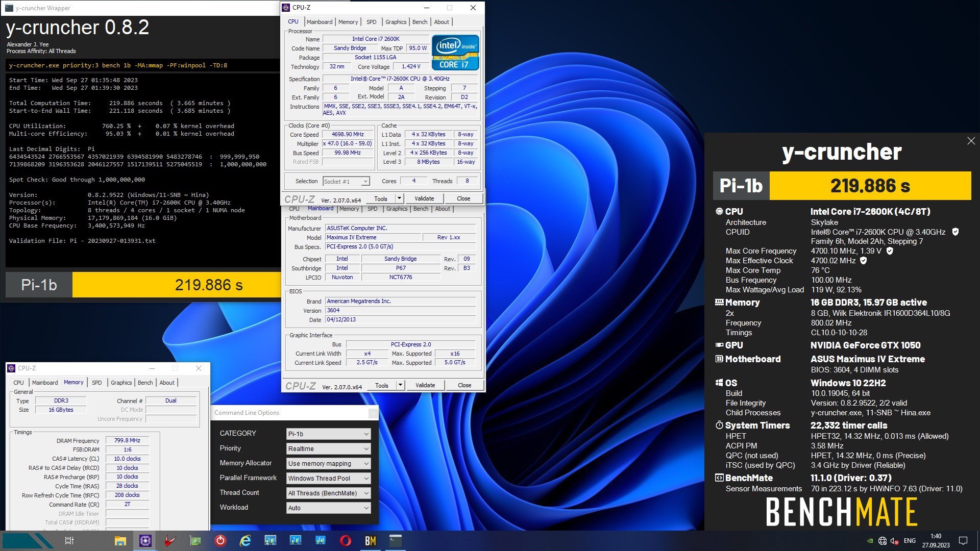The height and width of the screenshot is (551, 980).
Task: Open Bench tab in top CPU-Z window
Action: click(420, 22)
